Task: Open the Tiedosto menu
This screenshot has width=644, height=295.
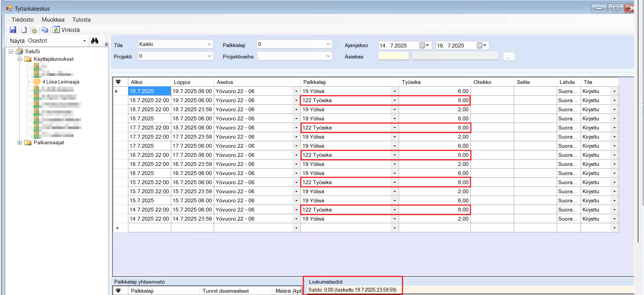Action: pyautogui.click(x=22, y=20)
